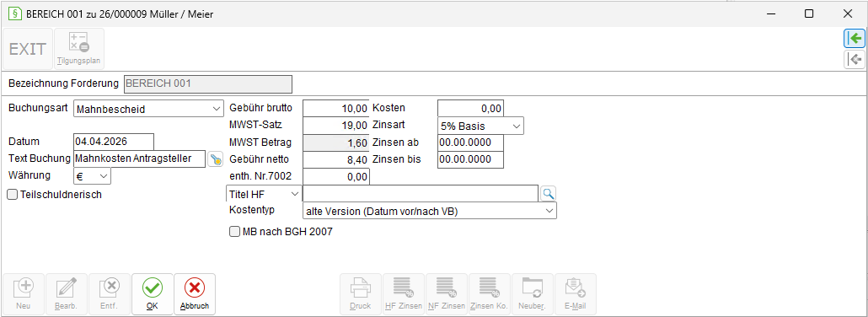
Task: Click the blue-highlighted green arrow icon
Action: (x=855, y=38)
